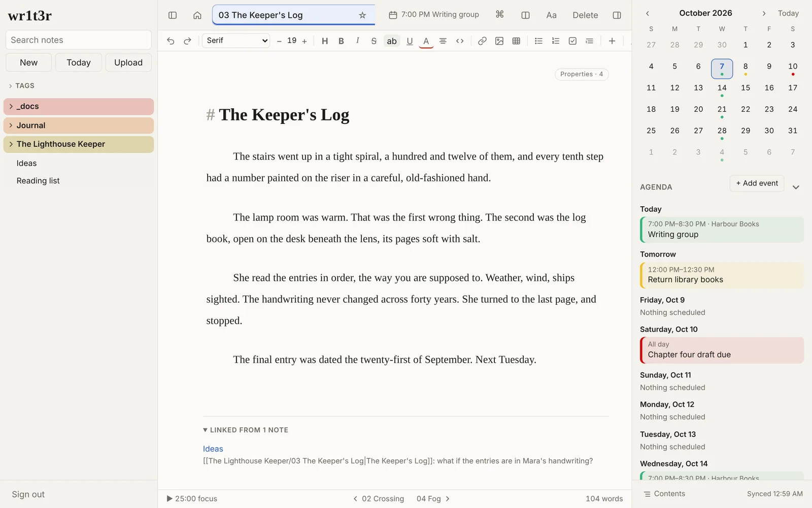Open the text color picker
The image size is (812, 508).
pyautogui.click(x=426, y=41)
